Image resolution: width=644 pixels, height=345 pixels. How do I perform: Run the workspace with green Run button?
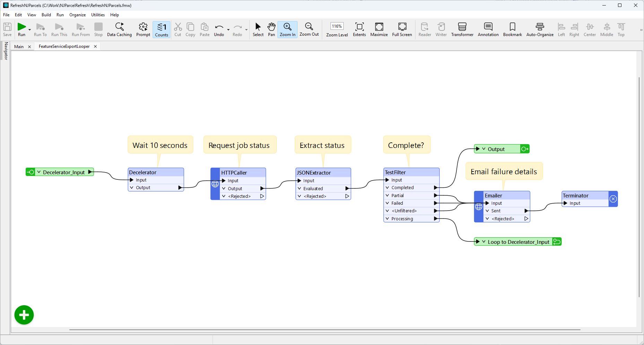(22, 29)
